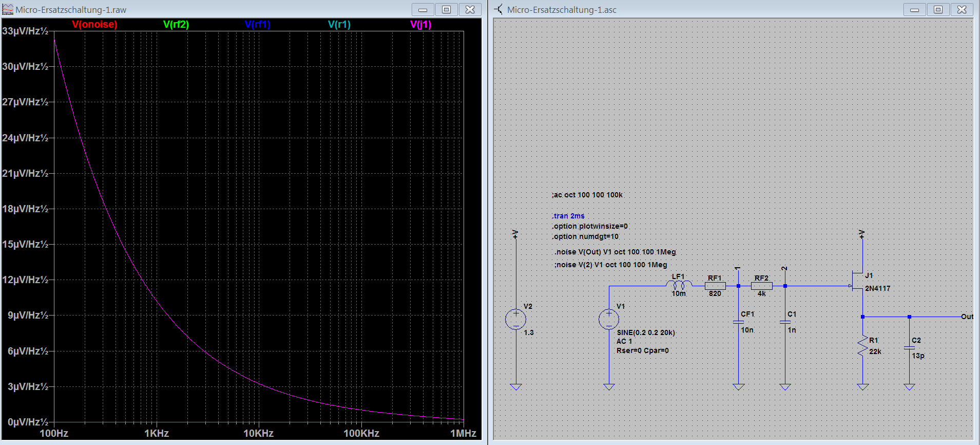This screenshot has height=445, width=980.
Task: Click the ground symbol below R1
Action: click(862, 387)
